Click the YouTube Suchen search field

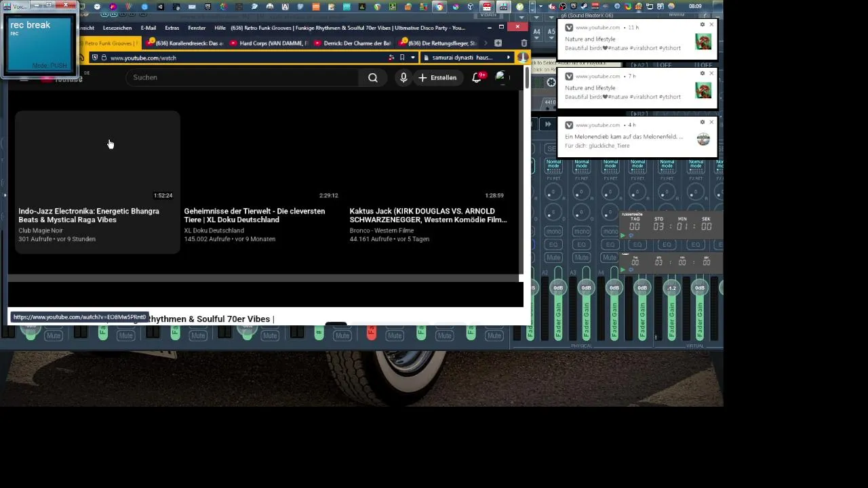click(x=242, y=77)
